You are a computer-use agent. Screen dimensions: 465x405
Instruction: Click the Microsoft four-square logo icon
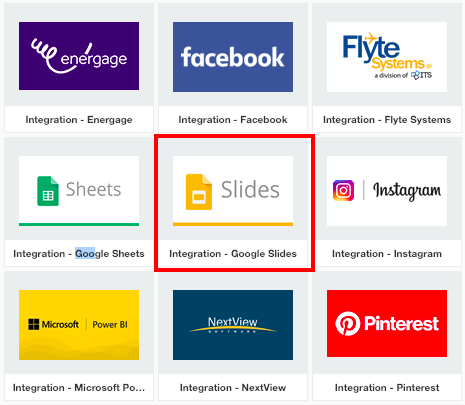click(x=34, y=324)
